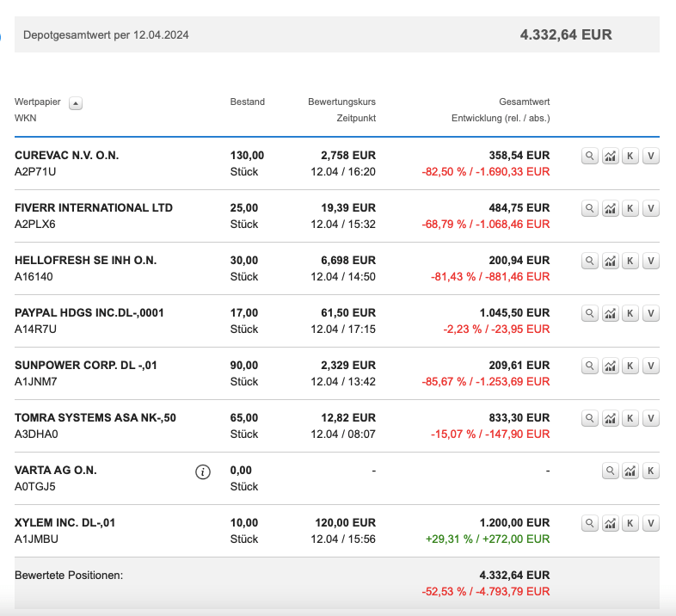Viewport: 676px width, 616px height.
Task: Click magnifier icon in VARTA AG row
Action: click(x=610, y=471)
